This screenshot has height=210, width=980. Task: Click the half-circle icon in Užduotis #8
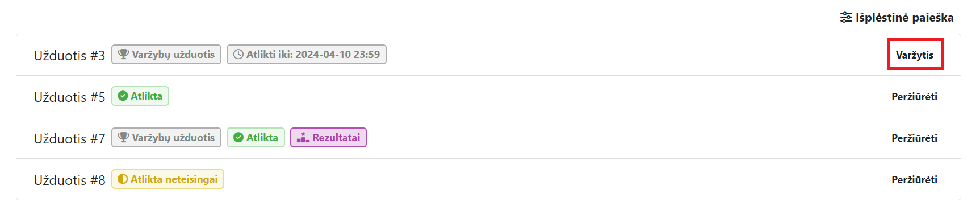click(x=123, y=179)
